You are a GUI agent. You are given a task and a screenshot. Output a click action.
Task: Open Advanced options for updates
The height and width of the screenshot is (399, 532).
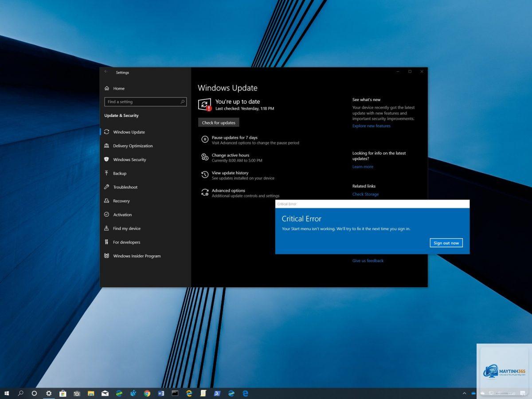pos(240,193)
